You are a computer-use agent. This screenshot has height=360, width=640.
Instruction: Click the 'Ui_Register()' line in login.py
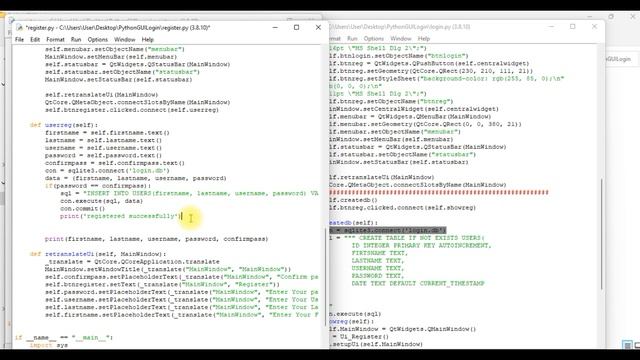pos(359,337)
